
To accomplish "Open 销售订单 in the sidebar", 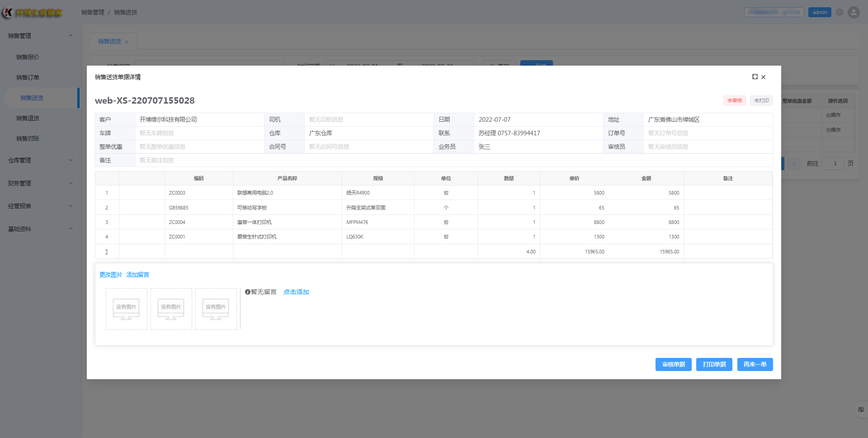I will click(28, 77).
